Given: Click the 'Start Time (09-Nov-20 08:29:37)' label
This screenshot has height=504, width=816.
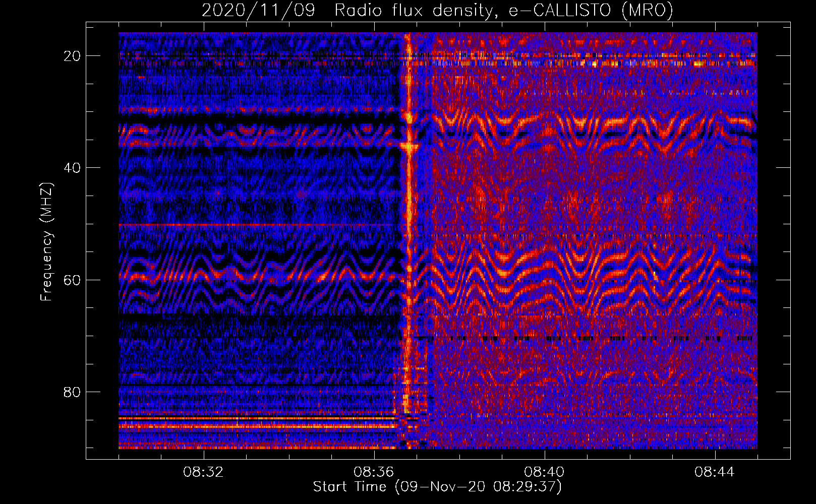Looking at the screenshot, I should [437, 487].
